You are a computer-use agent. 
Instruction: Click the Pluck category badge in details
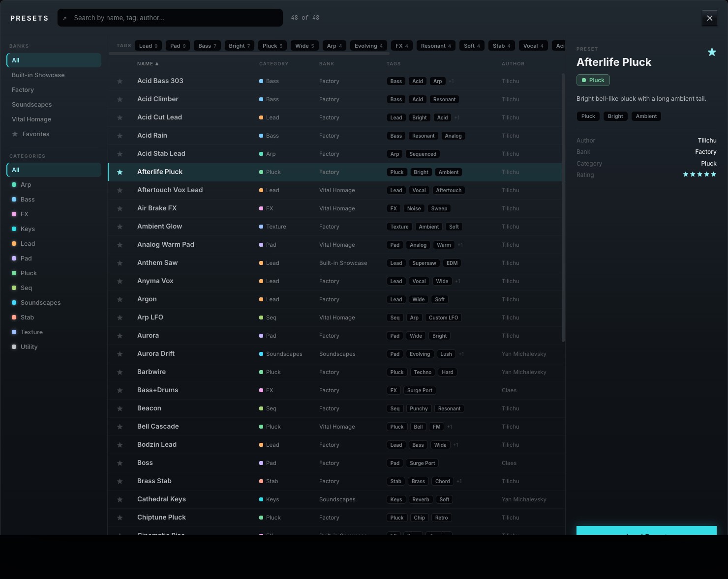tap(593, 80)
